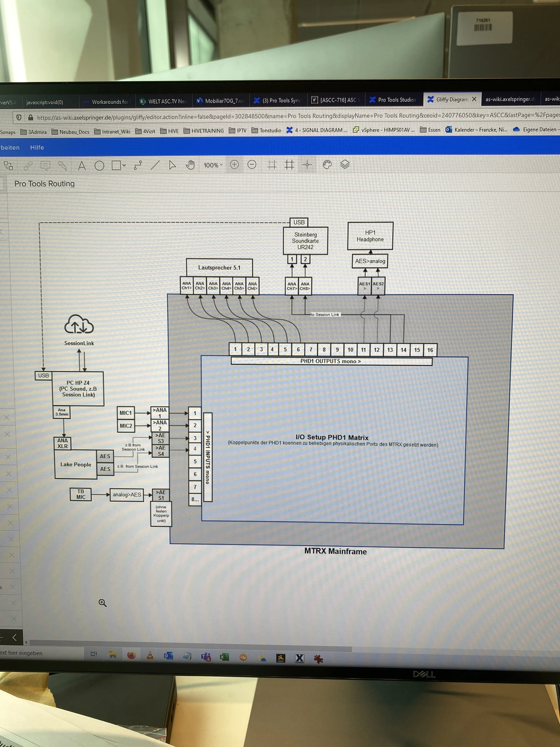560x747 pixels.
Task: Click the shape arrange icon in toolbar
Action: 9,166
